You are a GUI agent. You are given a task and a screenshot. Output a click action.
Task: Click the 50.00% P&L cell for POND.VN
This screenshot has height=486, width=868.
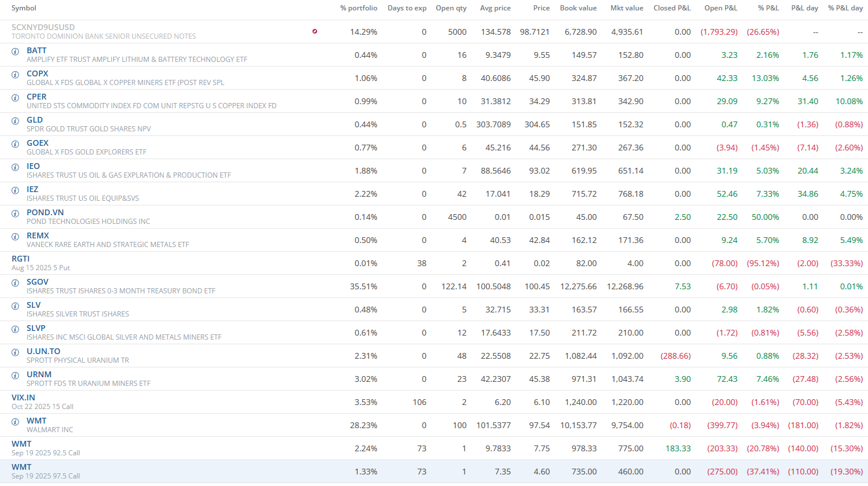point(766,217)
